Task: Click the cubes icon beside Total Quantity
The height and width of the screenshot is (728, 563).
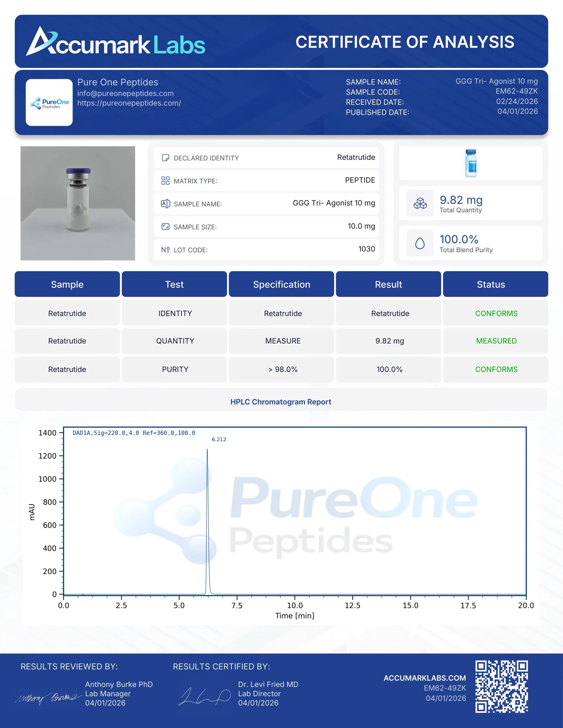Action: [421, 204]
